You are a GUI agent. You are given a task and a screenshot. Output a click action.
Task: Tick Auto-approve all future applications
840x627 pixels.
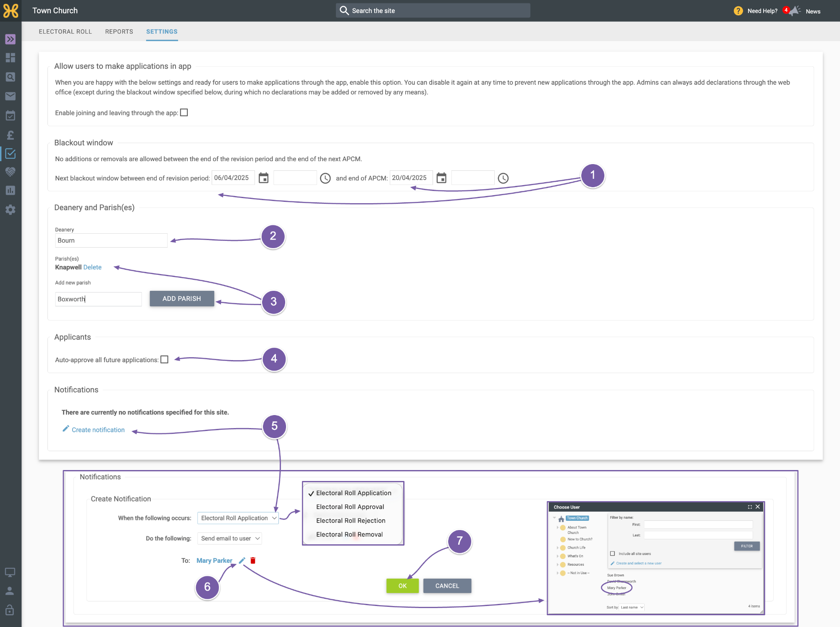[x=165, y=360]
